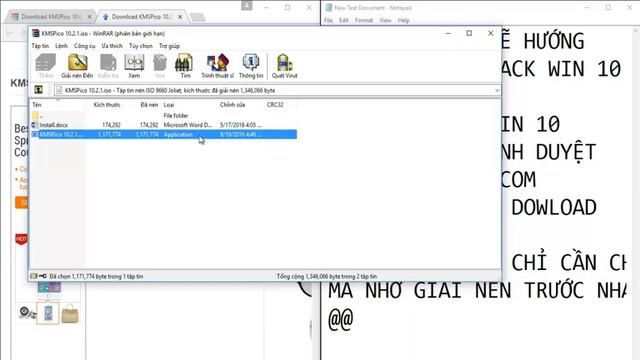Sort the list by the Loại column header

tap(169, 105)
